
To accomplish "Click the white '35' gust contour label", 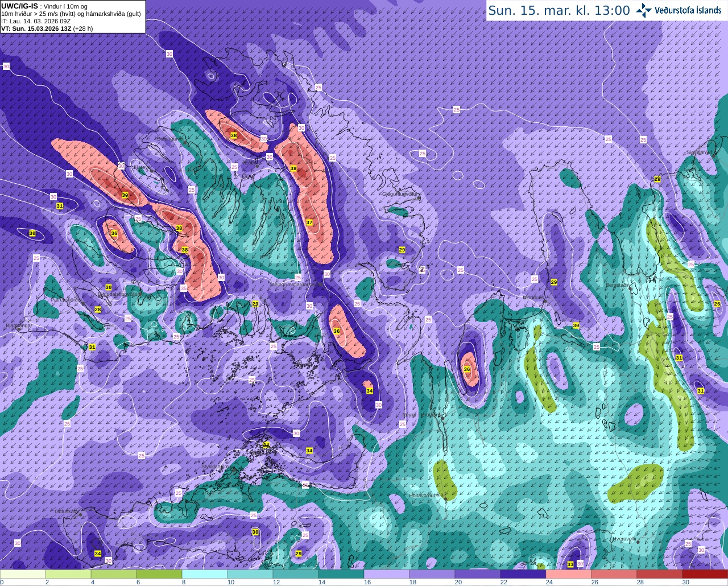I will click(184, 288).
